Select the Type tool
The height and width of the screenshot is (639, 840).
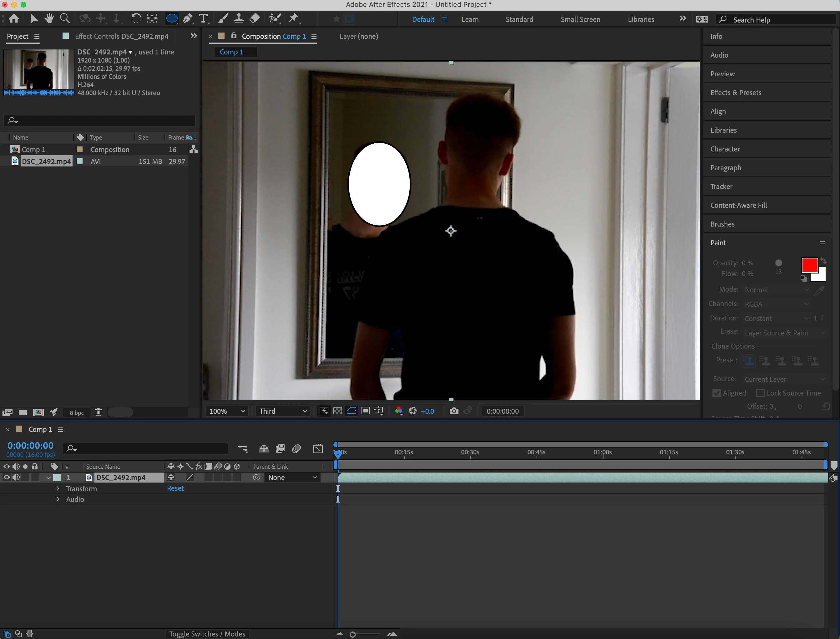[x=203, y=18]
